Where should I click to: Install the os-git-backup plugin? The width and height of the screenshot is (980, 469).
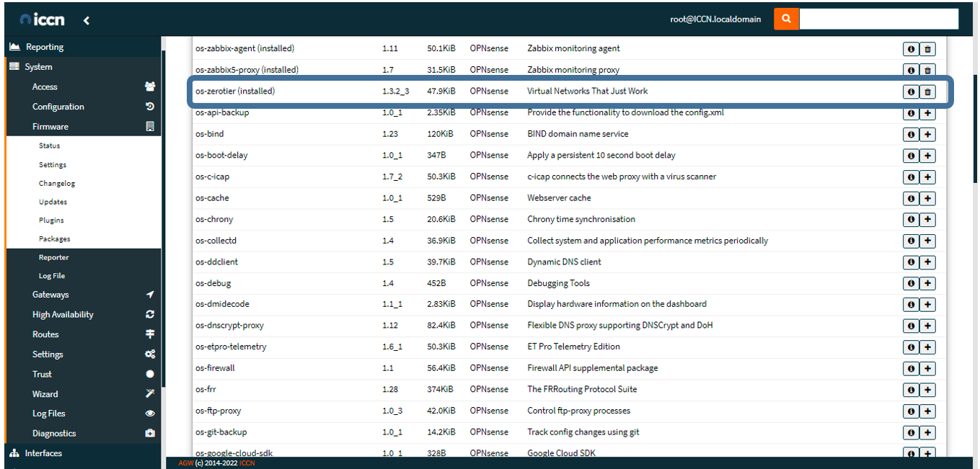[x=928, y=433]
